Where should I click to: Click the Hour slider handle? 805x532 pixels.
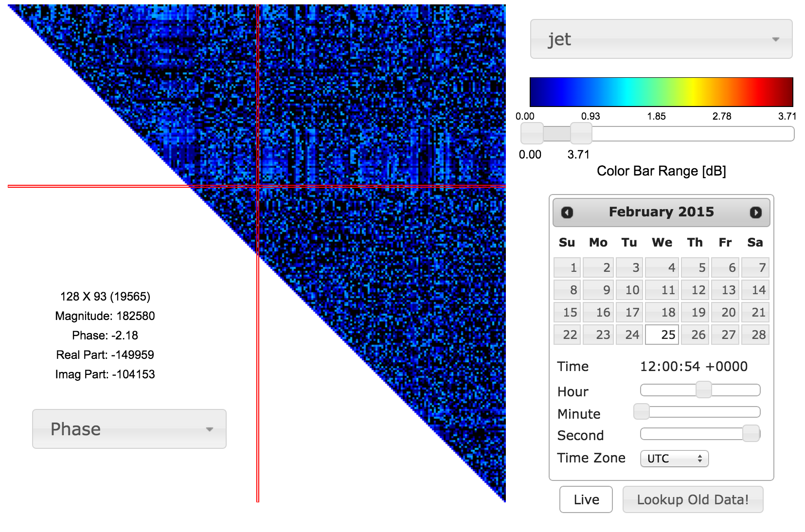(x=703, y=390)
